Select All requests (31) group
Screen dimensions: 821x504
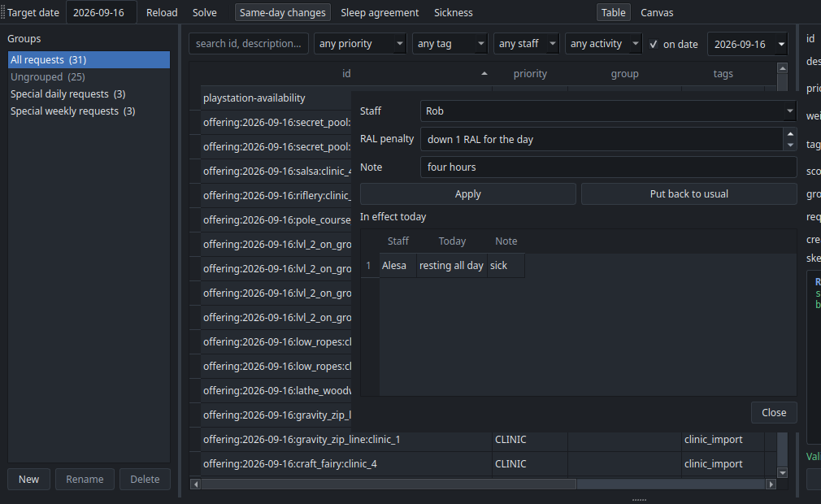click(89, 59)
